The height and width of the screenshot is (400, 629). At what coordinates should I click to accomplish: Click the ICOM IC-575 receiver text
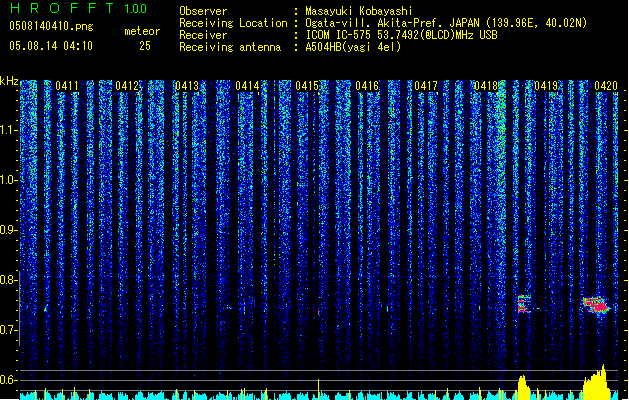(x=401, y=35)
